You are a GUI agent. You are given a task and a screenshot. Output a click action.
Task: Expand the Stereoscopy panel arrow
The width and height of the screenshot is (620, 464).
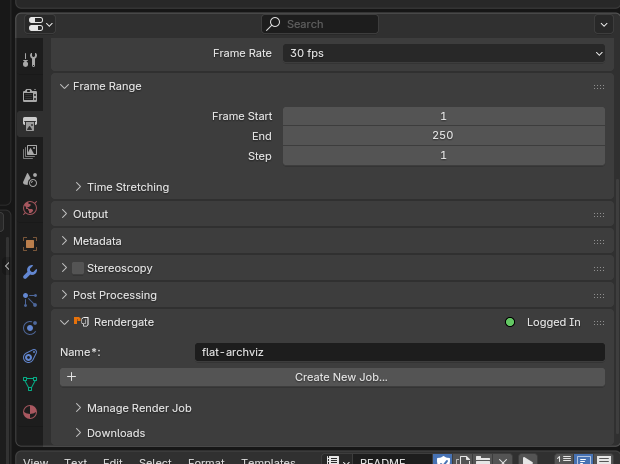tap(64, 268)
